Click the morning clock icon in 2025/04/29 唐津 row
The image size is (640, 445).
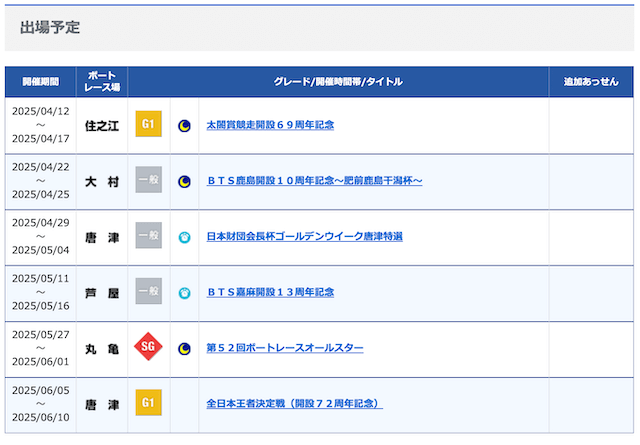184,237
